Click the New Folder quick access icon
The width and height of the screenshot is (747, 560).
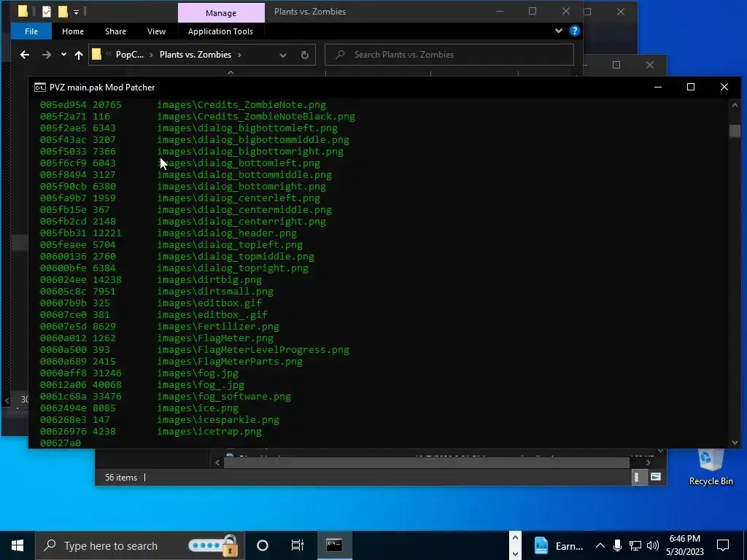point(63,12)
